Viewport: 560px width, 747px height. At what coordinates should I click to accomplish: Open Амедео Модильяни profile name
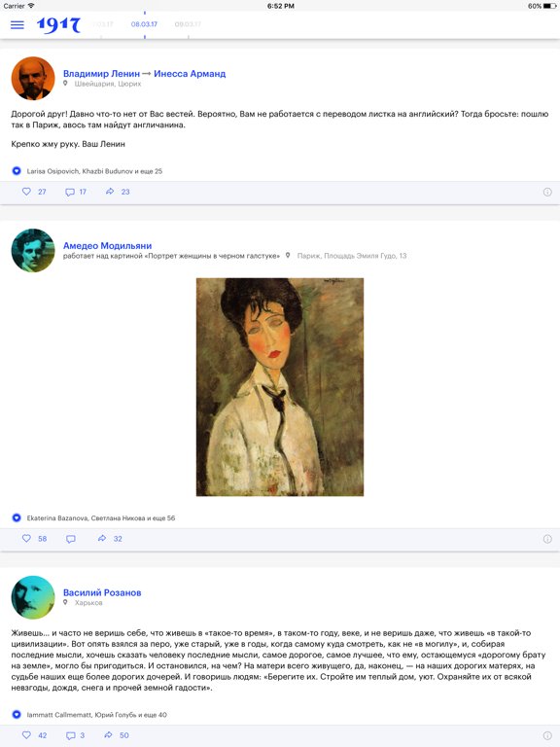pos(108,246)
